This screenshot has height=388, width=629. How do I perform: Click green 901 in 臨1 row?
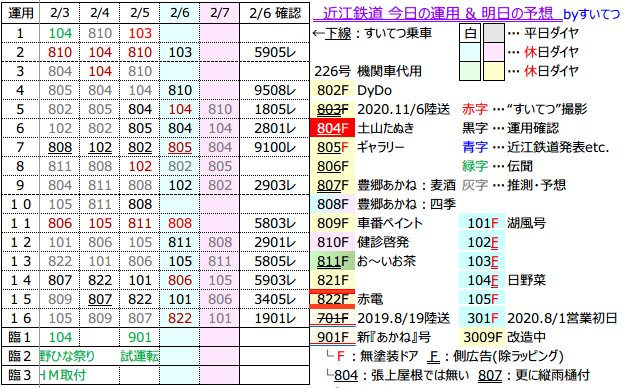pyautogui.click(x=140, y=337)
